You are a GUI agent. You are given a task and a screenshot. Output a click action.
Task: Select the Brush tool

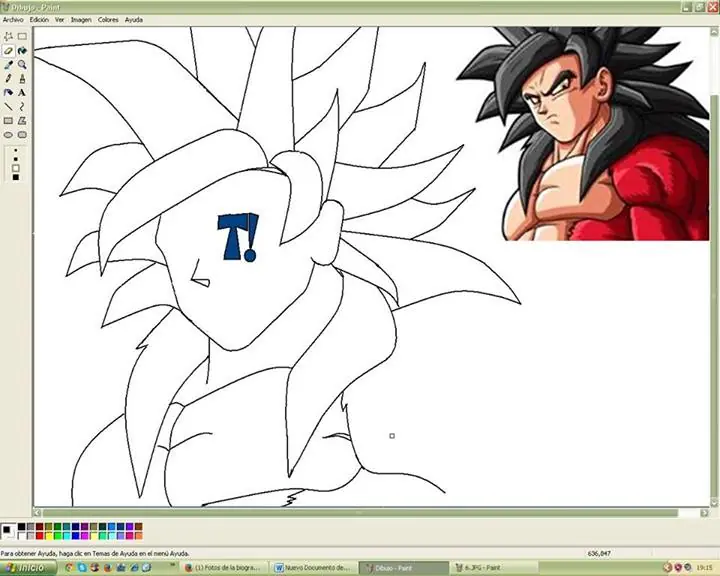[x=22, y=79]
